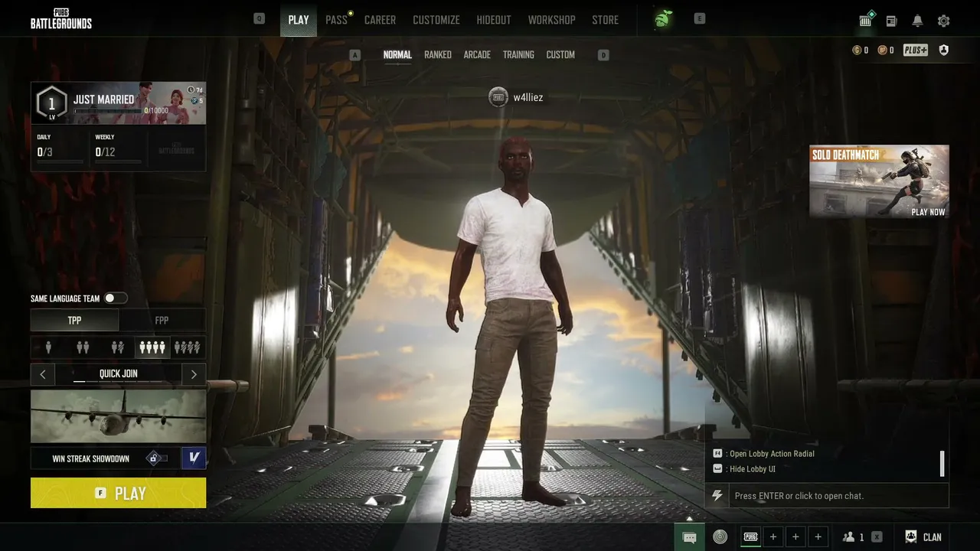The image size is (980, 551).
Task: Open the chat bubble icon in bottom bar
Action: [689, 537]
